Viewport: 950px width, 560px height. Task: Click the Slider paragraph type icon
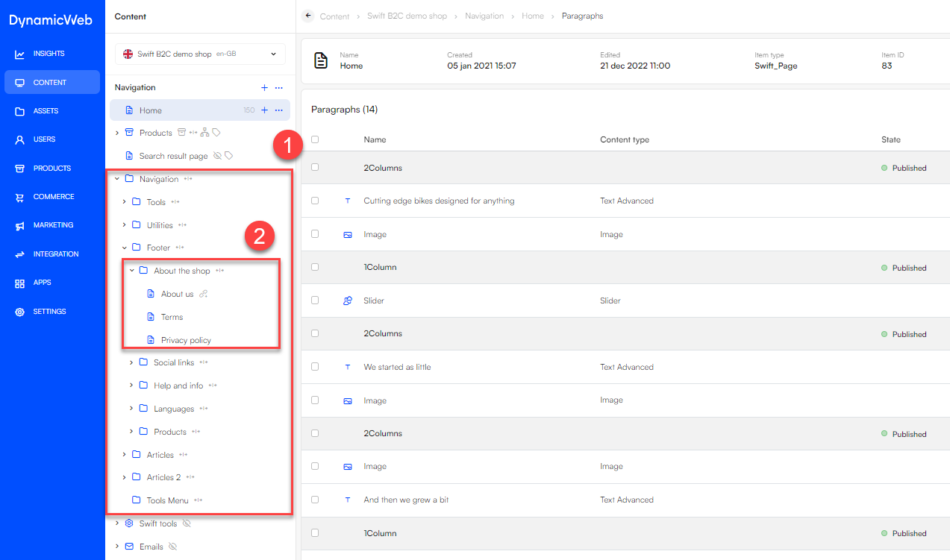(347, 301)
